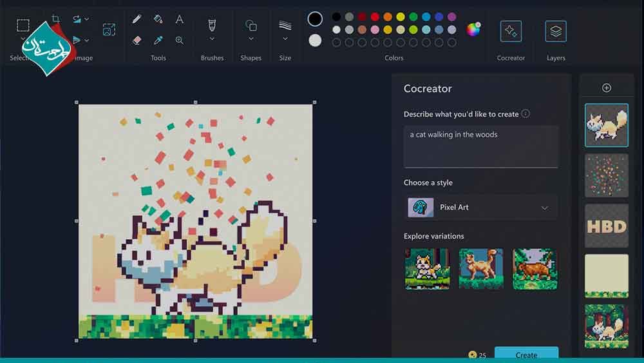Click the prompt text box in Cocreator

(x=481, y=147)
